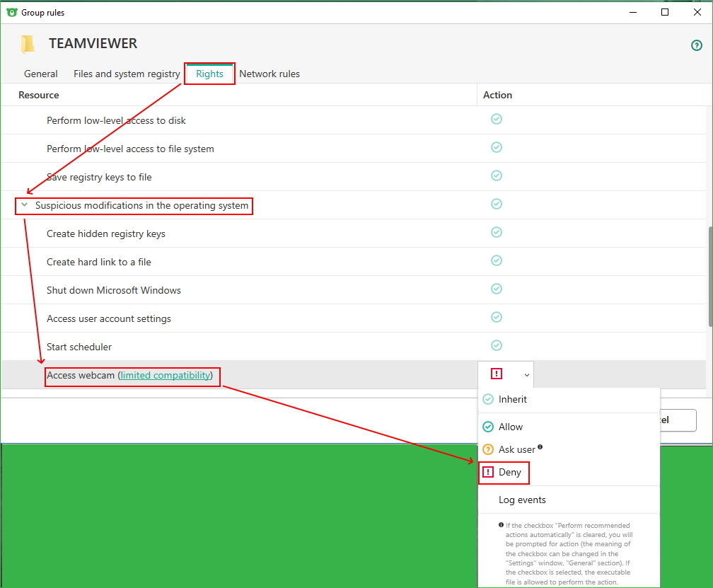
Task: Click action icon for Suspicious modifications row
Action: coord(496,204)
